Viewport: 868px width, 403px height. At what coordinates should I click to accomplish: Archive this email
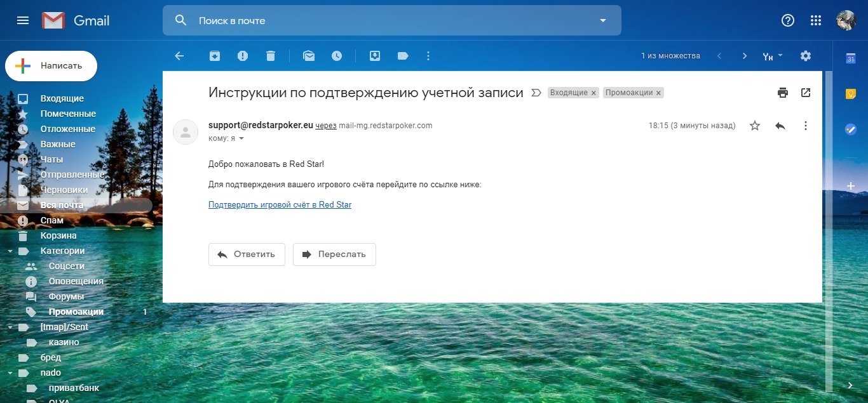[215, 56]
